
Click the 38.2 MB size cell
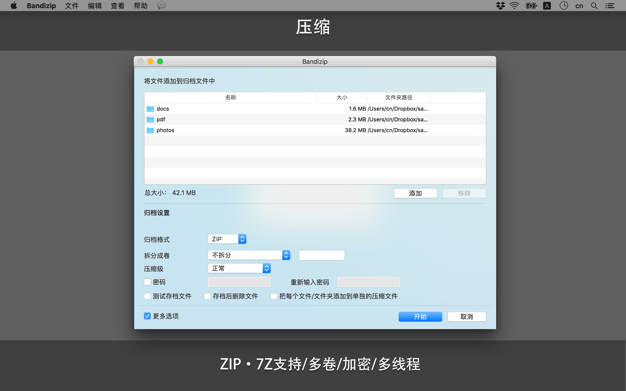point(355,130)
